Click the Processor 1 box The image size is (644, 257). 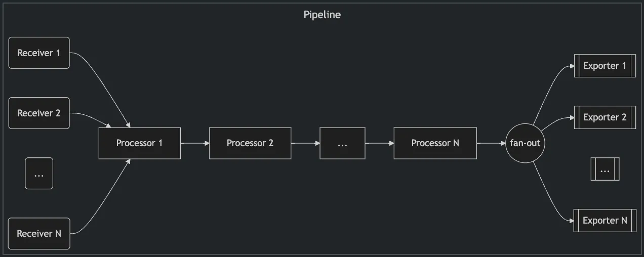point(139,143)
